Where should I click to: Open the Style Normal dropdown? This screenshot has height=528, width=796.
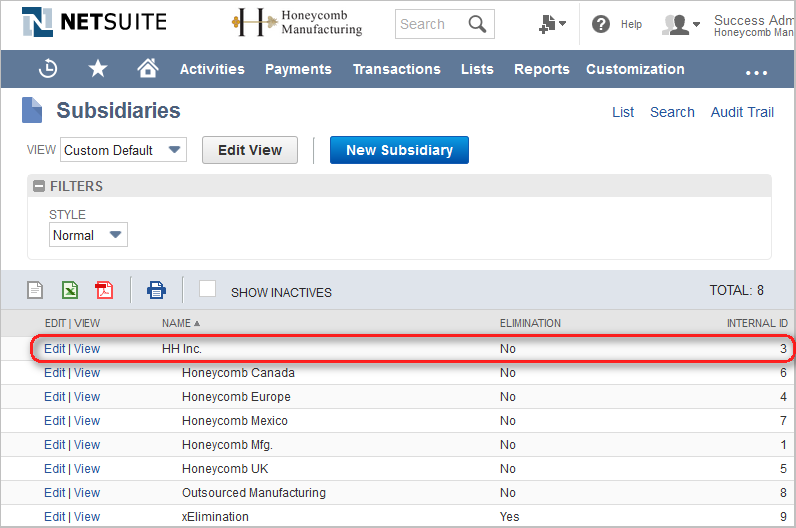pyautogui.click(x=88, y=235)
